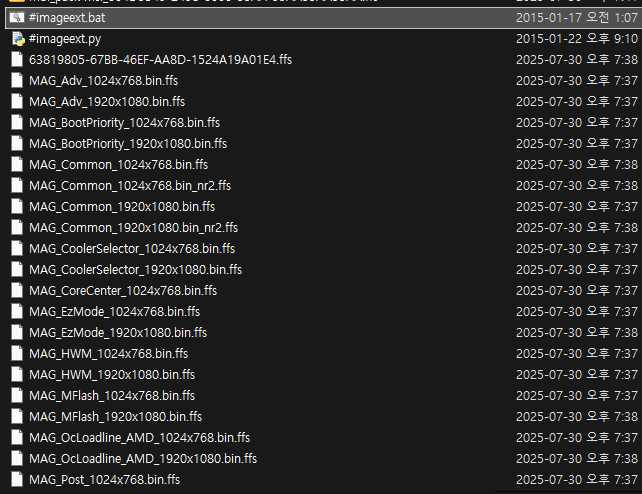Select file name MAG_HWM_1024x768.bin.ffs
The width and height of the screenshot is (642, 494).
[x=109, y=354]
